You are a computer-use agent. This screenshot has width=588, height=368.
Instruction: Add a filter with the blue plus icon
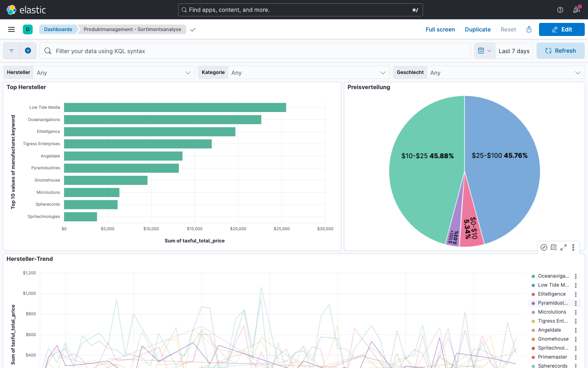coord(28,50)
